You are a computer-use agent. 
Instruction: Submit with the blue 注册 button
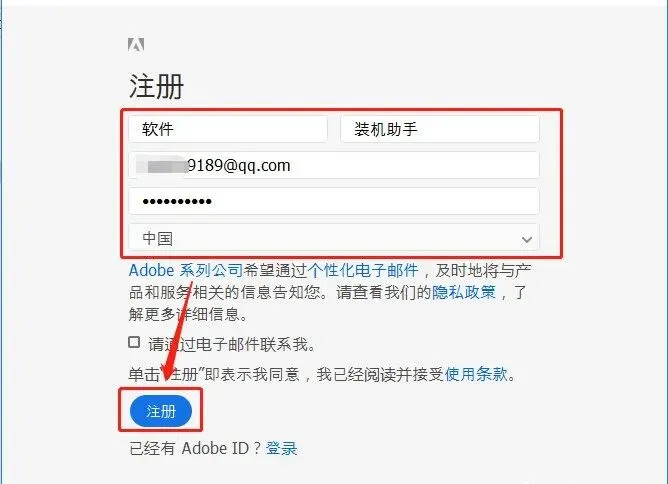coord(161,411)
